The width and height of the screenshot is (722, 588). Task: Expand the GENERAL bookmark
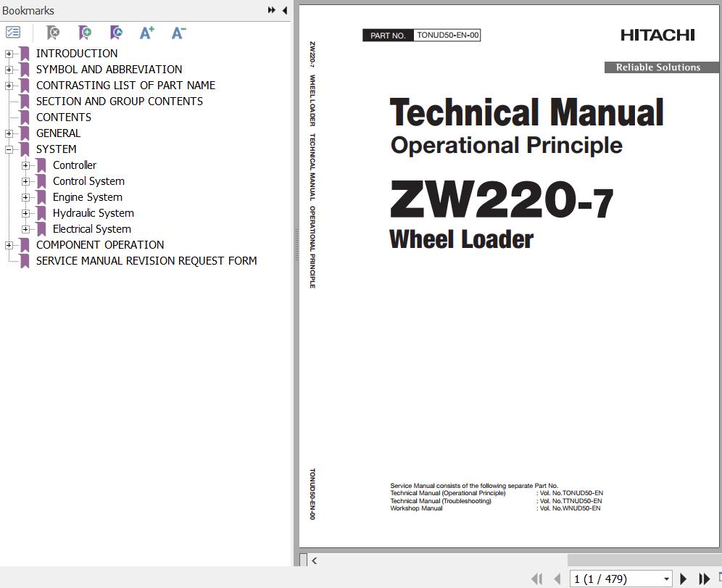tap(9, 133)
